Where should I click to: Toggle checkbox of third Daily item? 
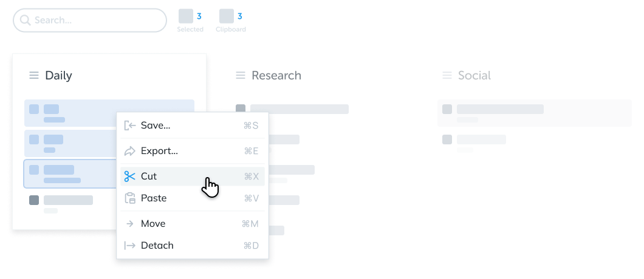(34, 170)
